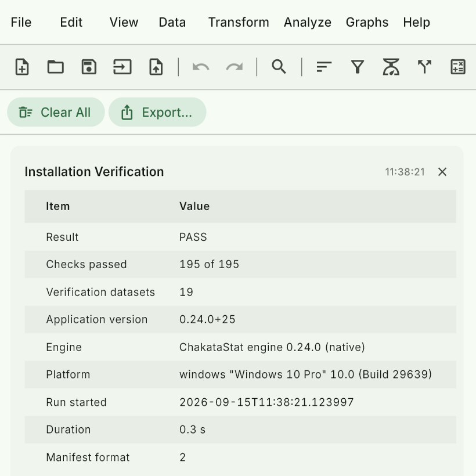The image size is (476, 476).
Task: Click the Import data arrow icon
Action: tap(122, 67)
